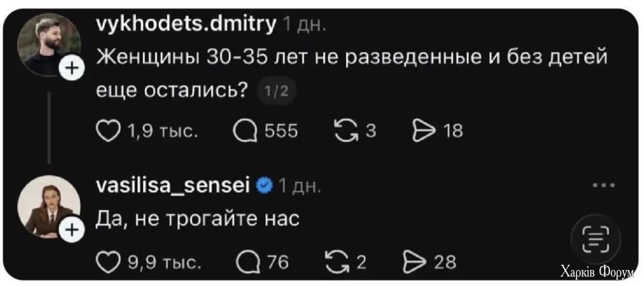644x286 pixels.
Task: Open replies on vykhodets.dmitry post
Action: click(x=244, y=131)
